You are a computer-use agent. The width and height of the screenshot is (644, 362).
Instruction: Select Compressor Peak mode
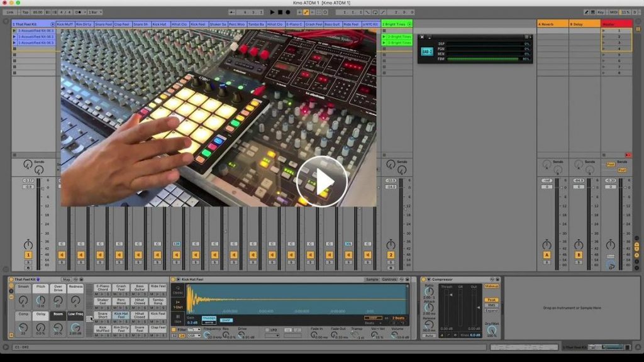[x=491, y=300]
